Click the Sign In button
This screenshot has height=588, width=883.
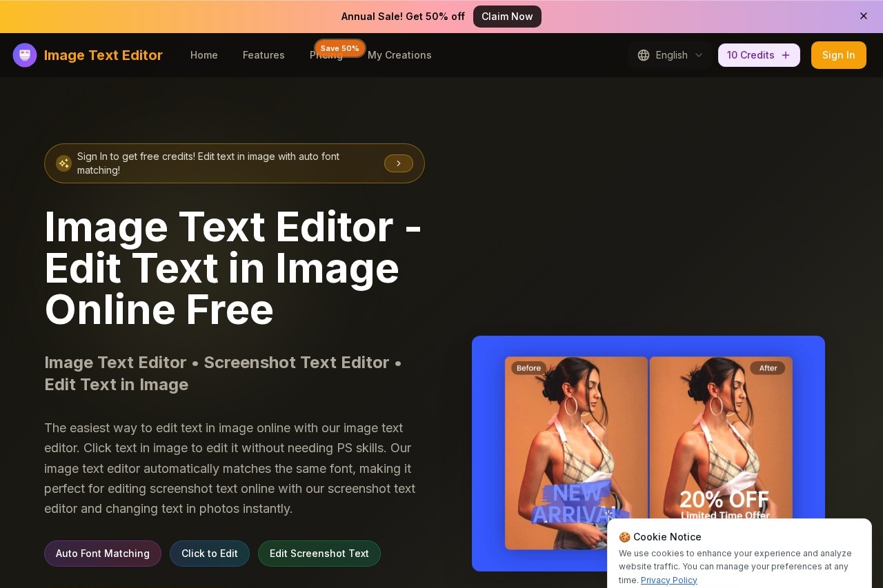tap(839, 55)
